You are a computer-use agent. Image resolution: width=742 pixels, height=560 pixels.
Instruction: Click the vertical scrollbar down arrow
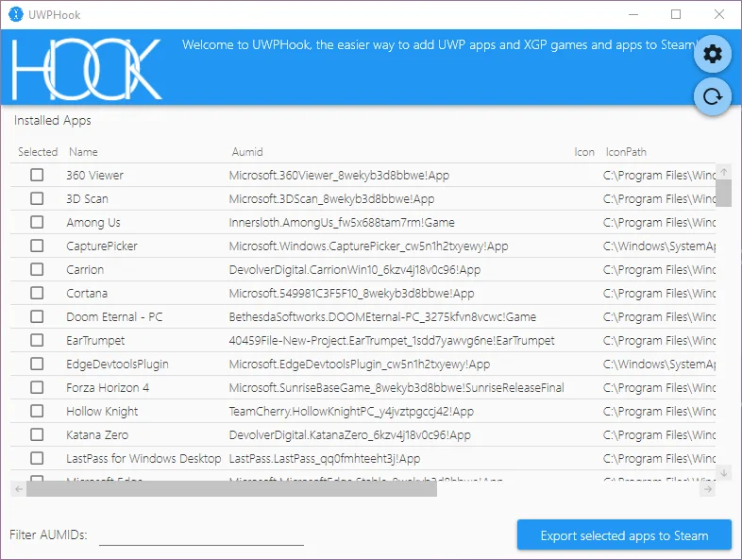[723, 472]
